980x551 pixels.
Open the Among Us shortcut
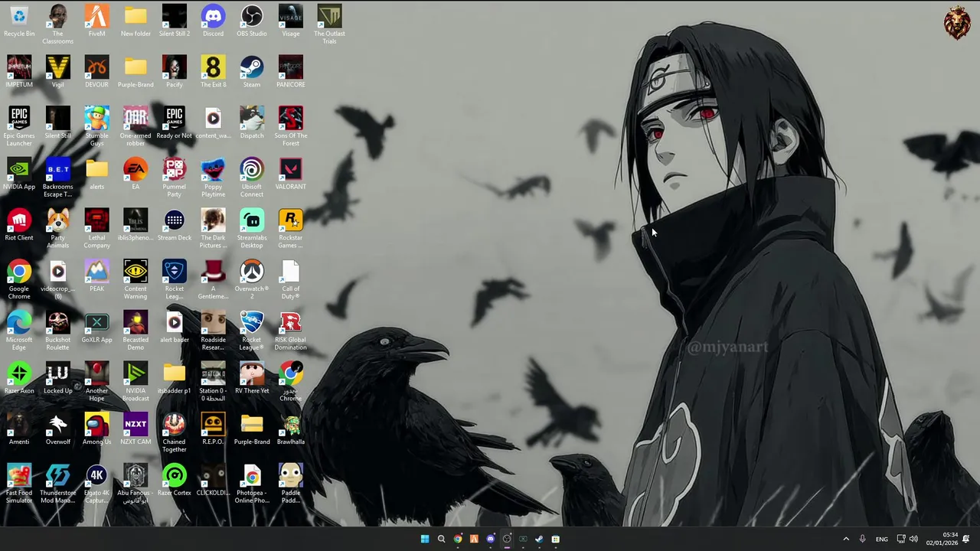pyautogui.click(x=96, y=430)
